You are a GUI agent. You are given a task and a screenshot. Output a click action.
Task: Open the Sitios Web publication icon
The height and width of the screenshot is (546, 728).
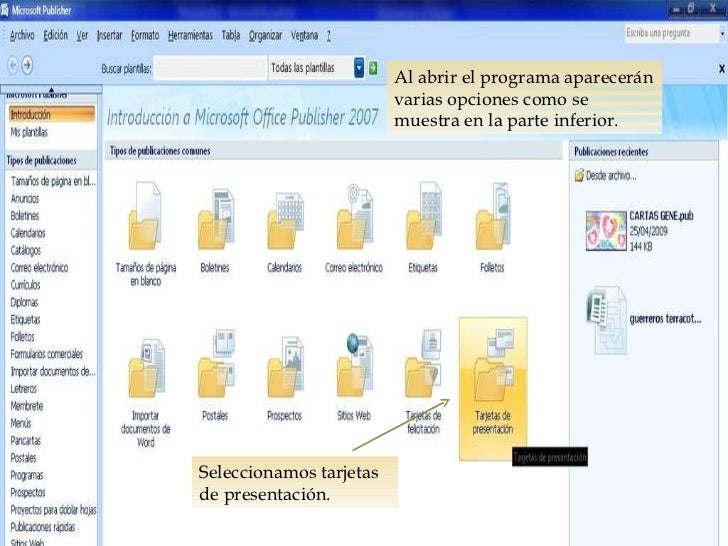(x=355, y=365)
